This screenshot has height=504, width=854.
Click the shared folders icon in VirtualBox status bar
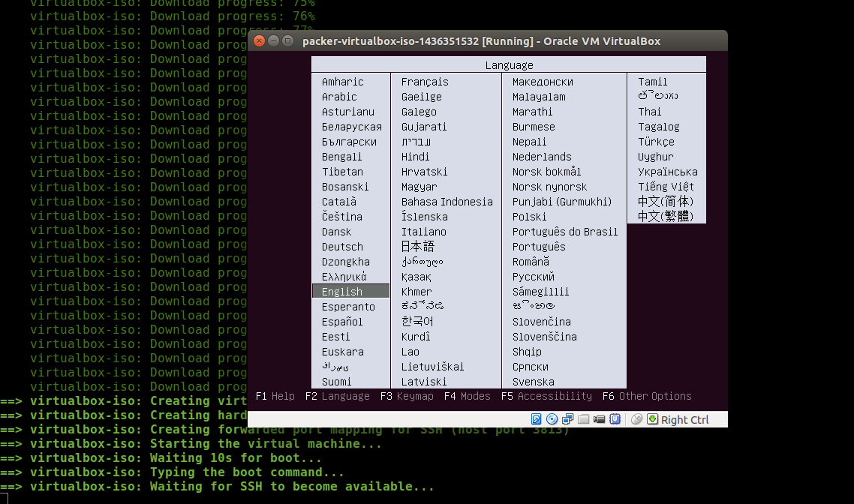583,419
